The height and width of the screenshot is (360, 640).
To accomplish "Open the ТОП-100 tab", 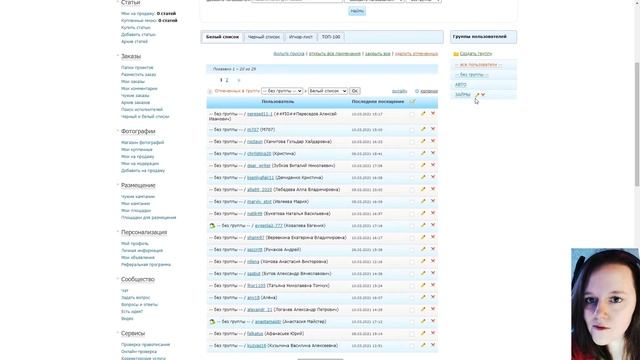I will [331, 37].
